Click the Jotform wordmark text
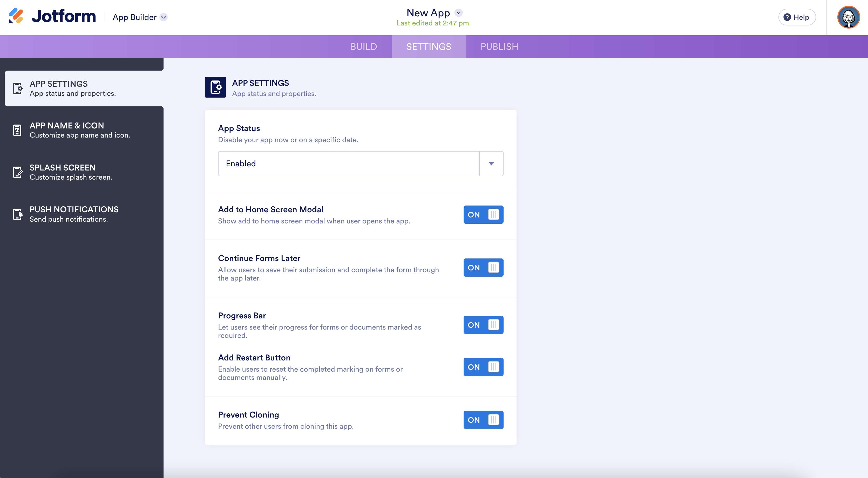The image size is (868, 478). (64, 16)
